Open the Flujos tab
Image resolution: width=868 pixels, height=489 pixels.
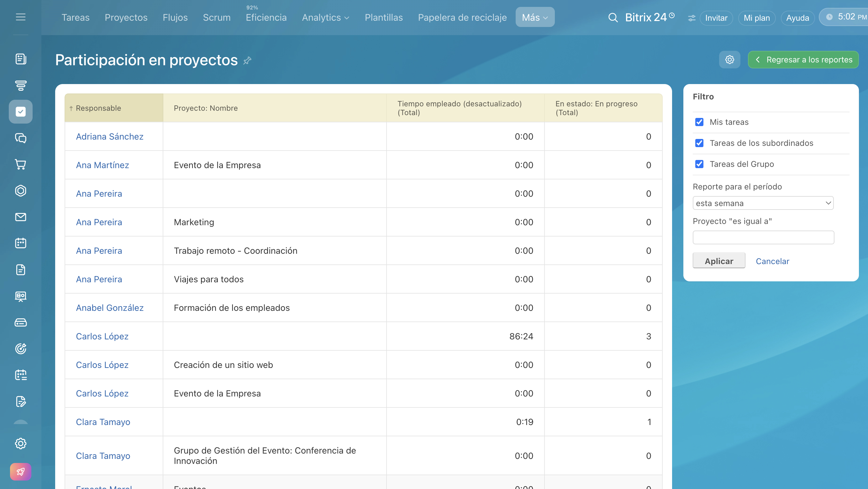(x=175, y=18)
